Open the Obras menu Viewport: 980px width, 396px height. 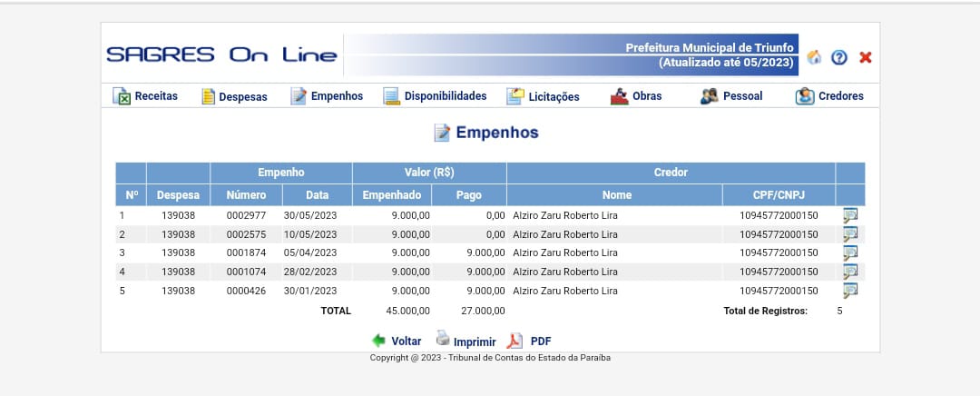[636, 96]
